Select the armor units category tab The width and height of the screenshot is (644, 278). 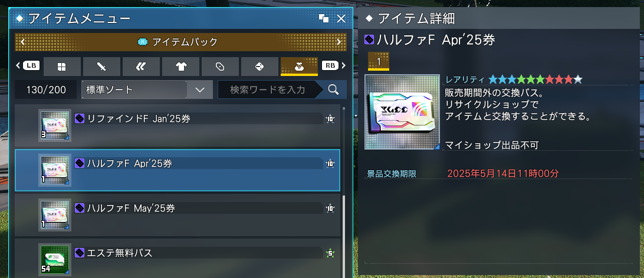click(141, 67)
